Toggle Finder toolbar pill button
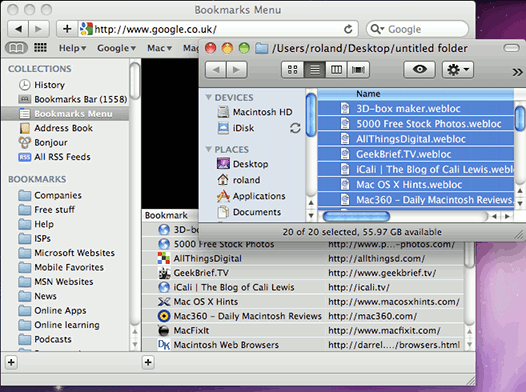526x392 pixels. pyautogui.click(x=512, y=48)
